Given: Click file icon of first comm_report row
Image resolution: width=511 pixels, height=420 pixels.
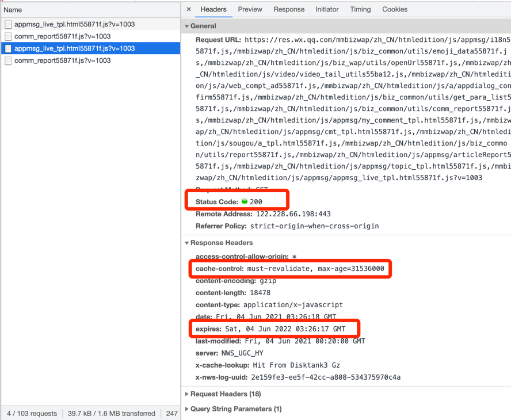Looking at the screenshot, I should (8, 36).
